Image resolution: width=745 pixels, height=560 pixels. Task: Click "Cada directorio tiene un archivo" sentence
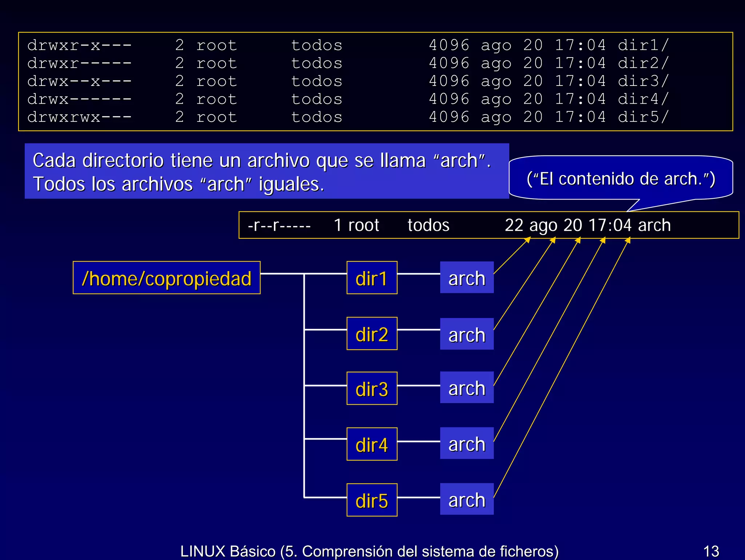coord(262,160)
